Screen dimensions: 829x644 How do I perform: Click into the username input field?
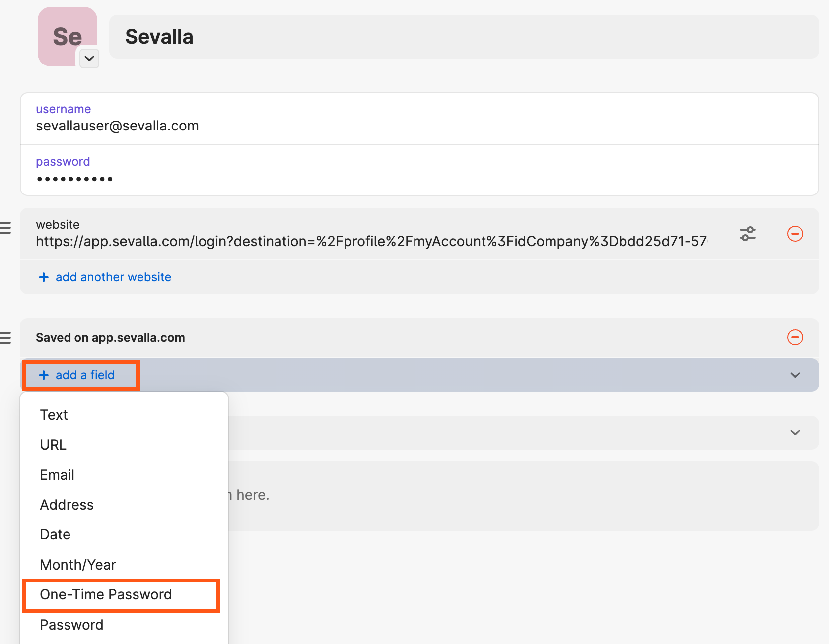tap(117, 126)
